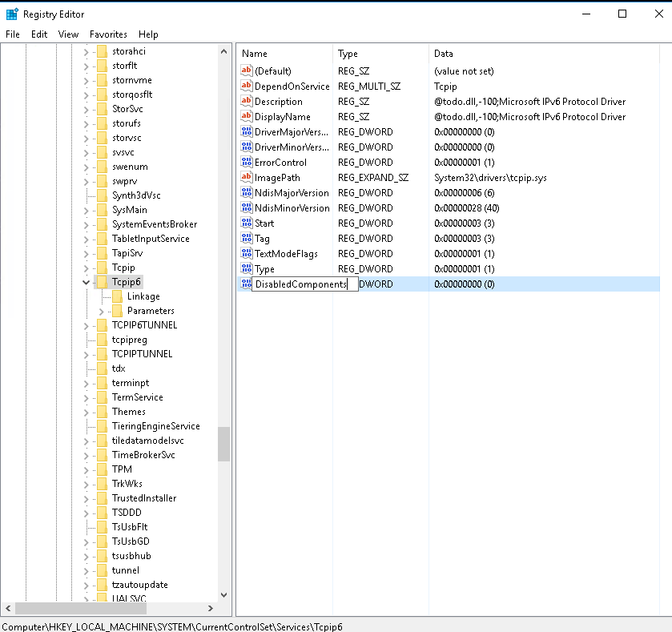Click the tree pane vertical scrollbar thumb
The image size is (672, 632).
pos(223,444)
